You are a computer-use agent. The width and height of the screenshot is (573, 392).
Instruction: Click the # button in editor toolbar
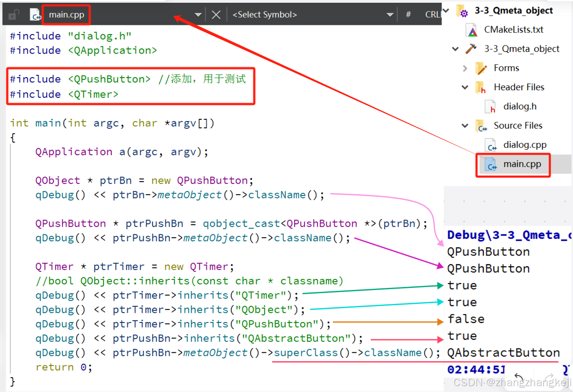tap(408, 15)
